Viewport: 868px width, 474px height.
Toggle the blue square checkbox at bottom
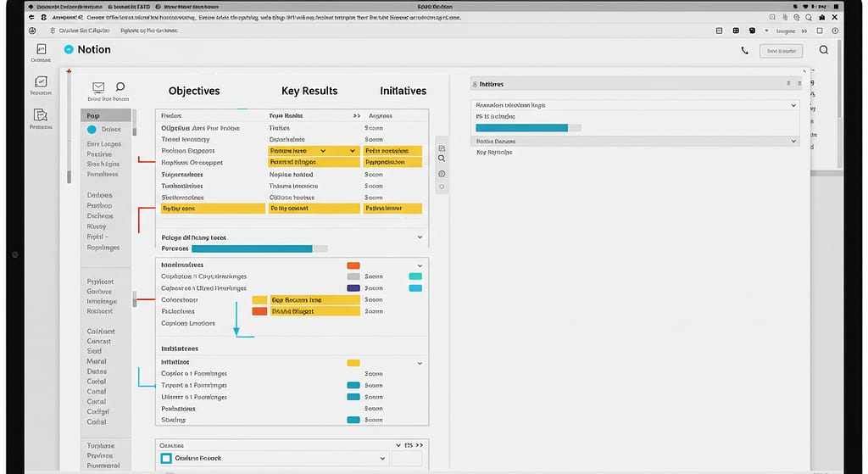point(167,458)
